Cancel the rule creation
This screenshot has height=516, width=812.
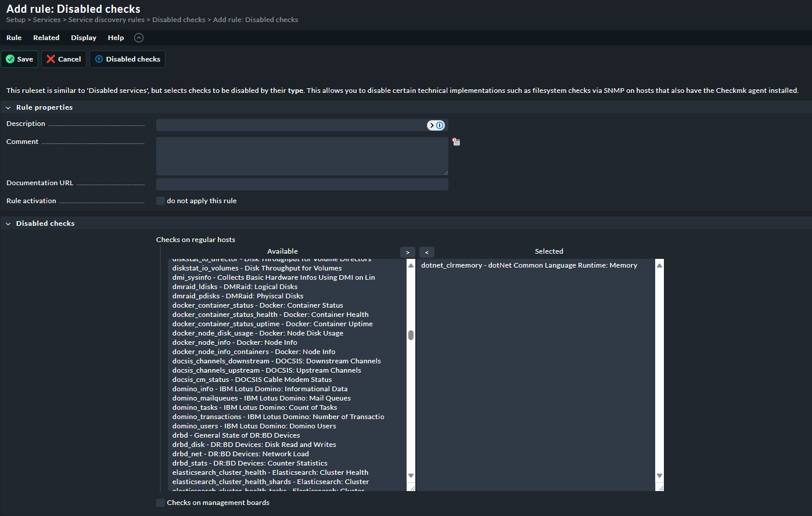64,59
